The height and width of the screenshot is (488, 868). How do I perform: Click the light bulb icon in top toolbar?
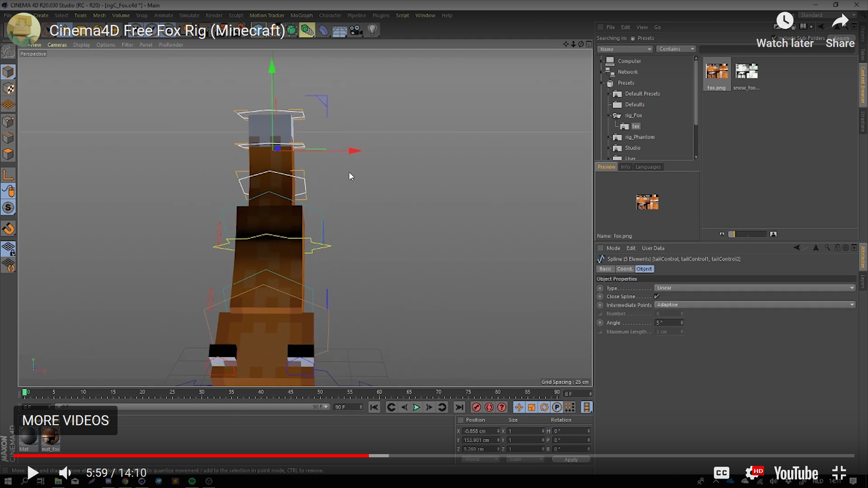click(x=373, y=30)
